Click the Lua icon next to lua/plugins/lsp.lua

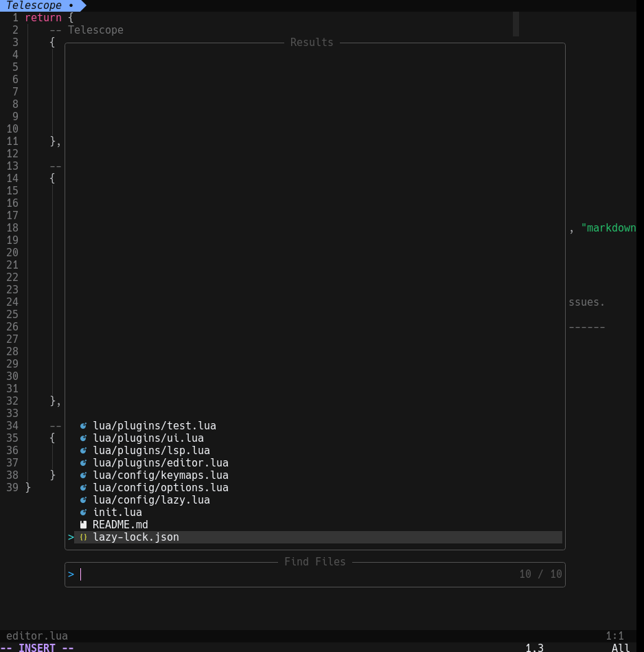coord(83,451)
